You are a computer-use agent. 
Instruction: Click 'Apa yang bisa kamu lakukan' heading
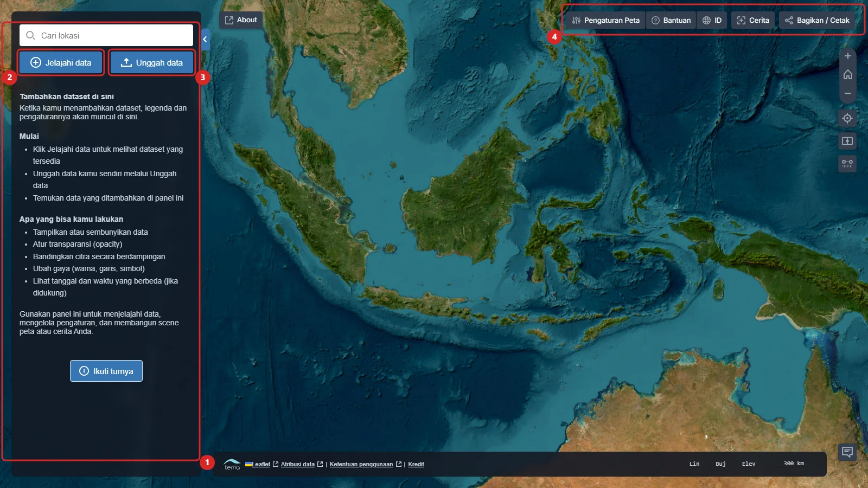click(72, 219)
